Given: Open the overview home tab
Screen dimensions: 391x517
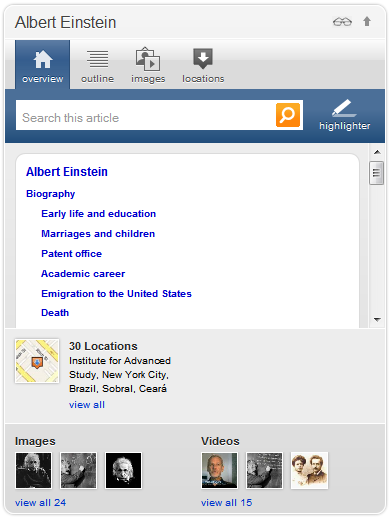Looking at the screenshot, I should point(42,65).
